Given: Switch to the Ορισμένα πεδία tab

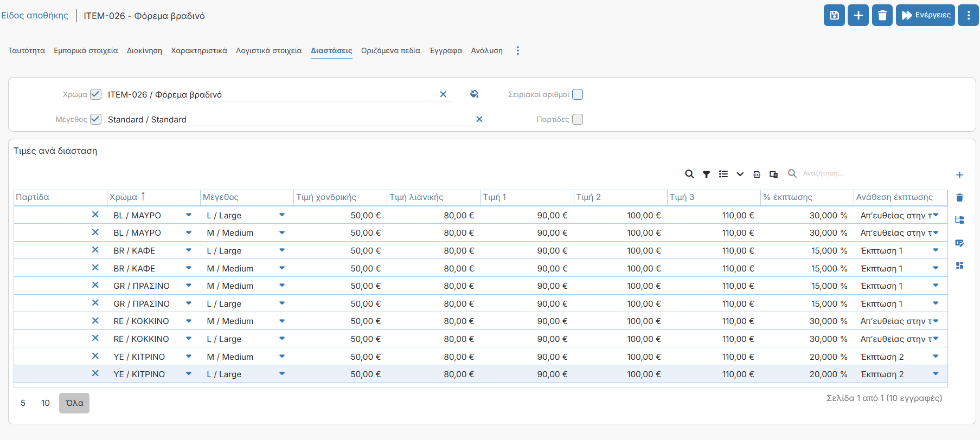Looking at the screenshot, I should point(390,50).
